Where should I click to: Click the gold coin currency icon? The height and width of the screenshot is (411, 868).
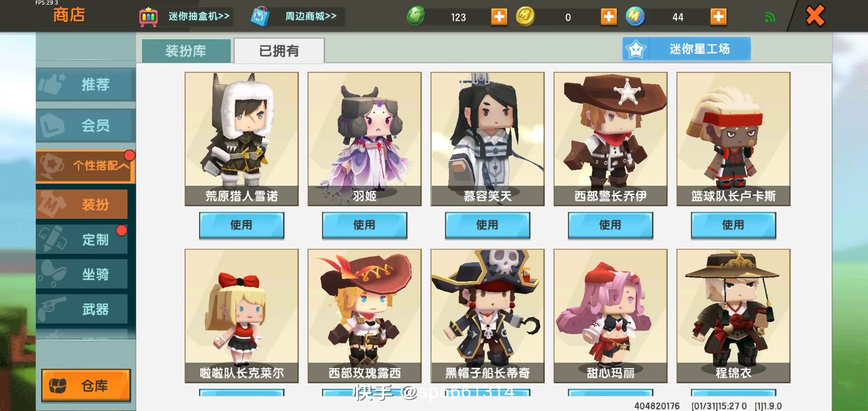pos(525,16)
